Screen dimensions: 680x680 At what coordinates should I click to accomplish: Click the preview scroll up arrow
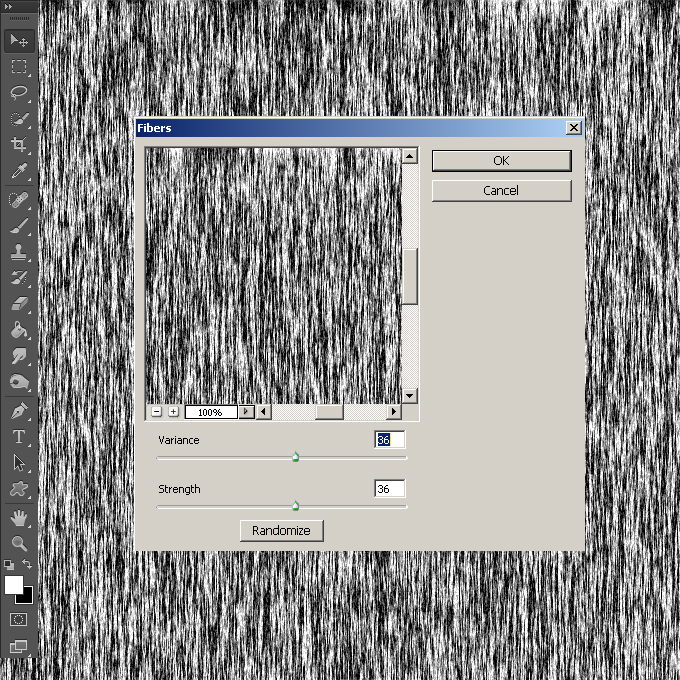409,156
